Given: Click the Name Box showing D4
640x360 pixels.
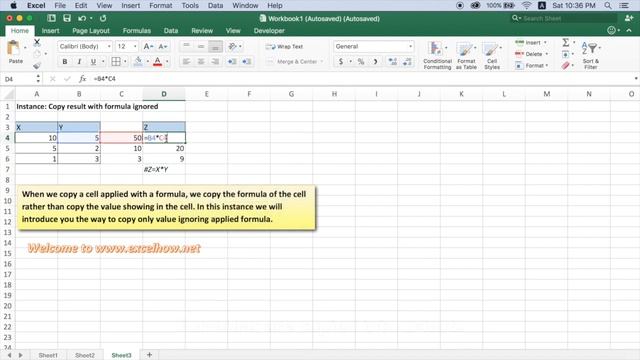Looking at the screenshot, I should (20, 79).
